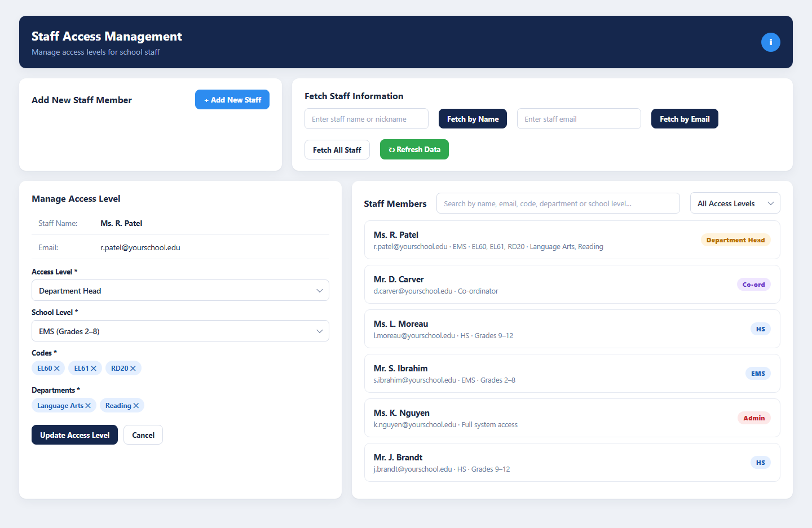
Task: Click Fetch by Email
Action: (x=685, y=119)
